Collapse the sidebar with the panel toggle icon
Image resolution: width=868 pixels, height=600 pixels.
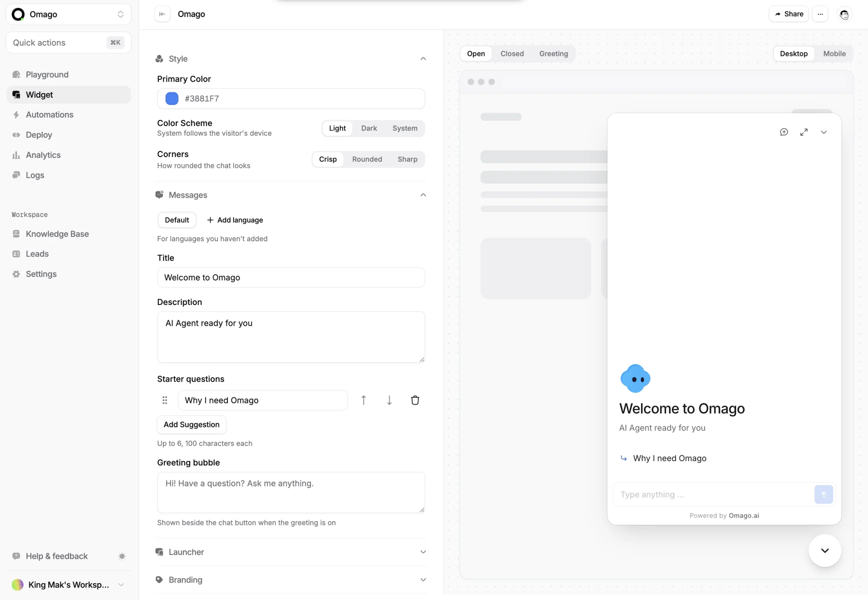(162, 14)
